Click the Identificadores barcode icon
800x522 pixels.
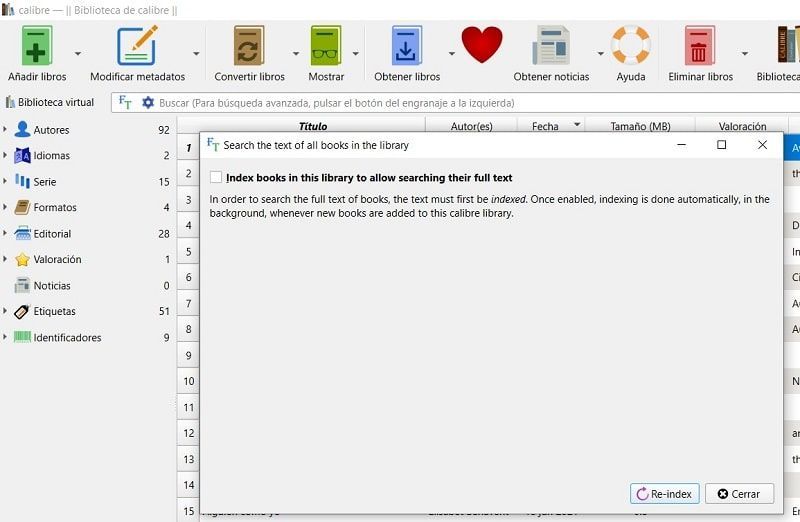coord(22,337)
